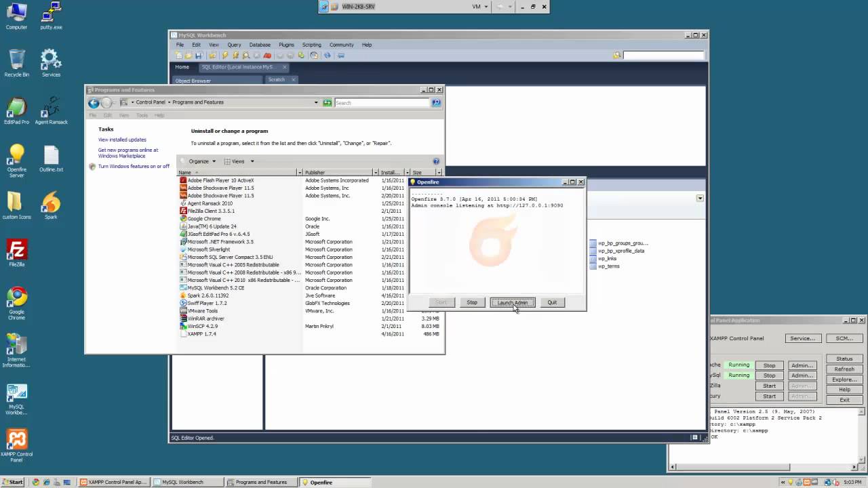Click the Start button on taskbar

13,482
